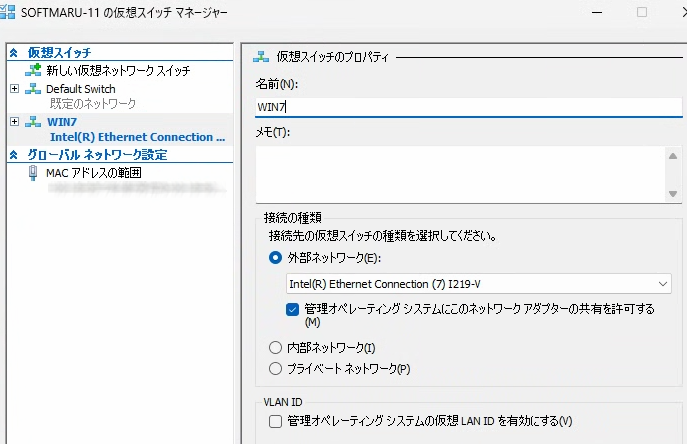The image size is (687, 444).
Task: Maximize the virtual switch manager window
Action: [x=642, y=12]
